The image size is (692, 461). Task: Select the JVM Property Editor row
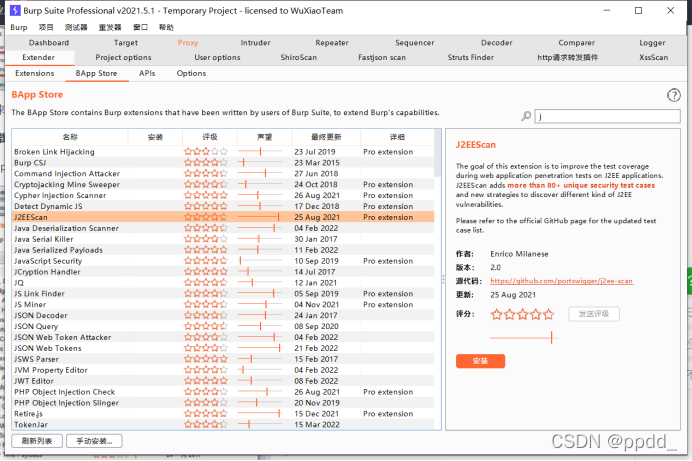point(223,370)
